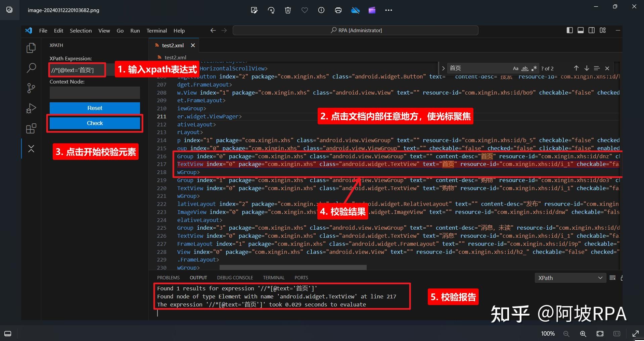Expand the replace field chevron in find widget
The image size is (644, 341).
443,68
